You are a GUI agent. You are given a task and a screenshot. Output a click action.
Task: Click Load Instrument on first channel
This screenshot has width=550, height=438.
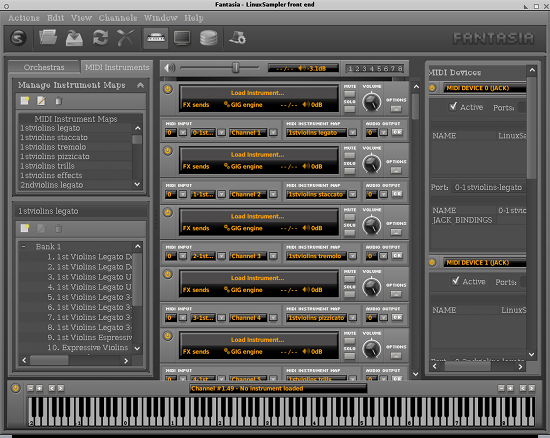point(257,93)
